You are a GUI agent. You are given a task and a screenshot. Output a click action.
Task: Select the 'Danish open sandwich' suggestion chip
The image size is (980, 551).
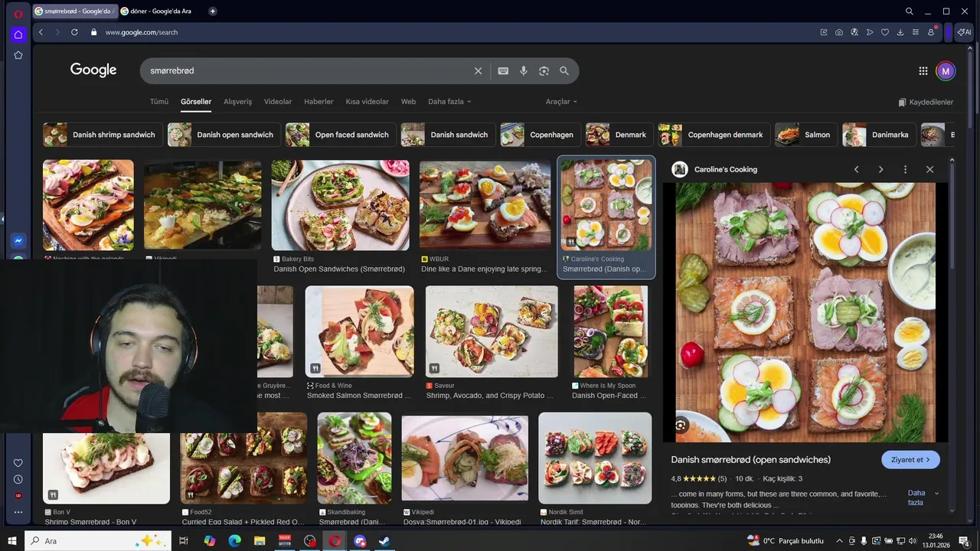(x=223, y=135)
